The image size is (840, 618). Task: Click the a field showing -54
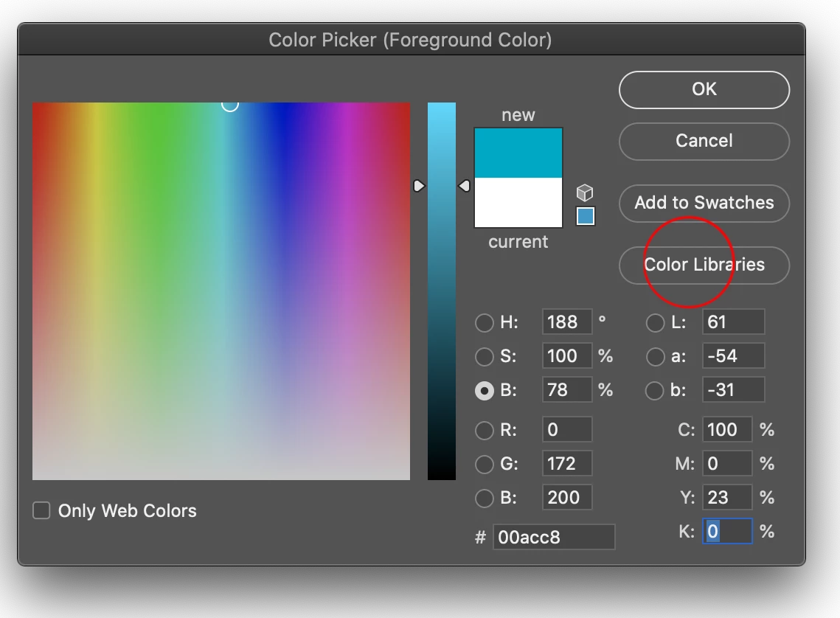tap(733, 356)
